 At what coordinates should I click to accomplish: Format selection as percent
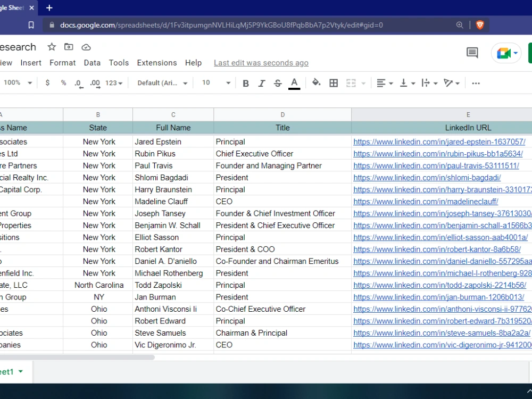(x=63, y=83)
